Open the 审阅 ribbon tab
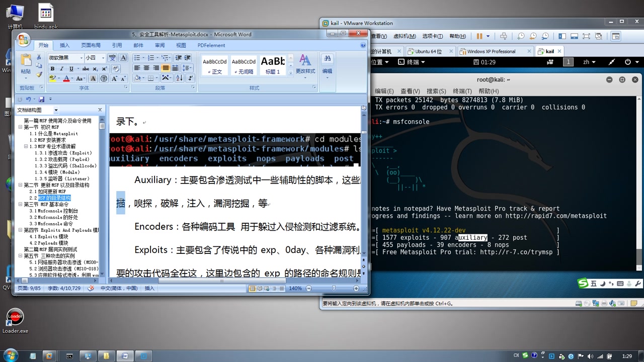644x362 pixels. [x=160, y=45]
